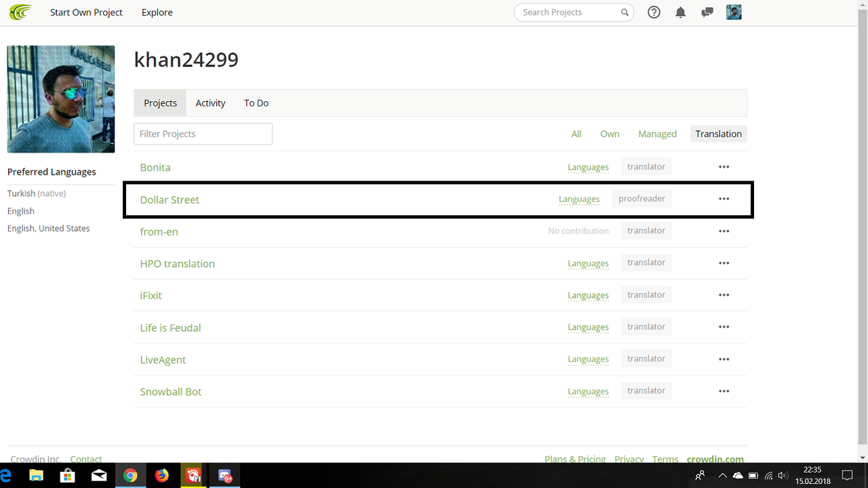Open the Snowball Bot project
This screenshot has height=488, width=868.
[x=170, y=392]
